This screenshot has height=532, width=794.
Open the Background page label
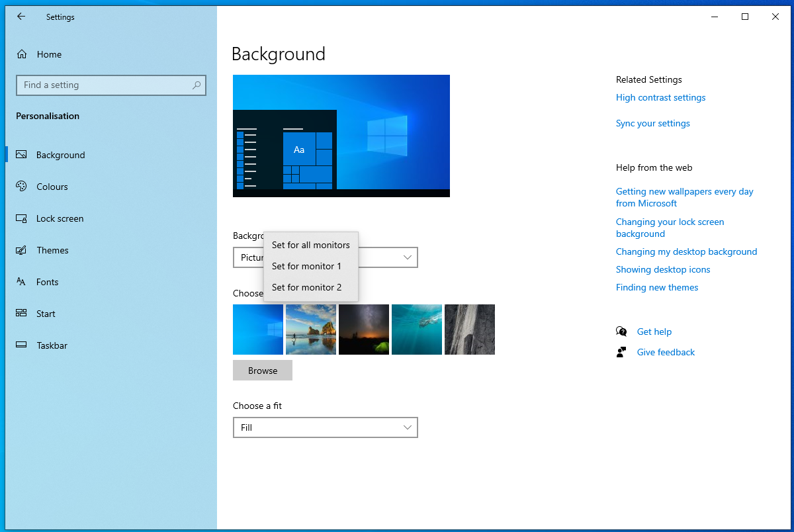coord(61,155)
